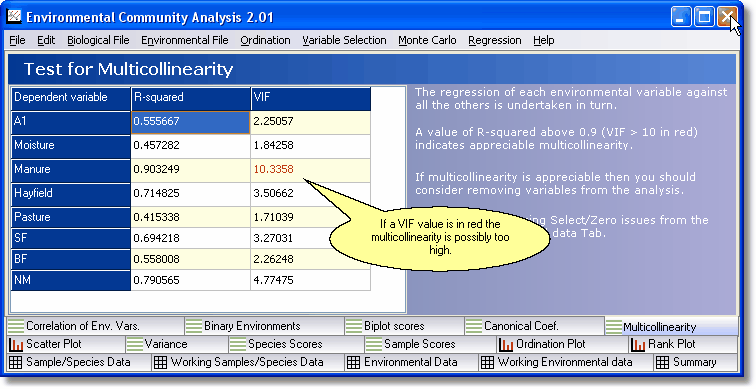756x389 pixels.
Task: Open the Scatter Plot tab
Action: tap(66, 344)
